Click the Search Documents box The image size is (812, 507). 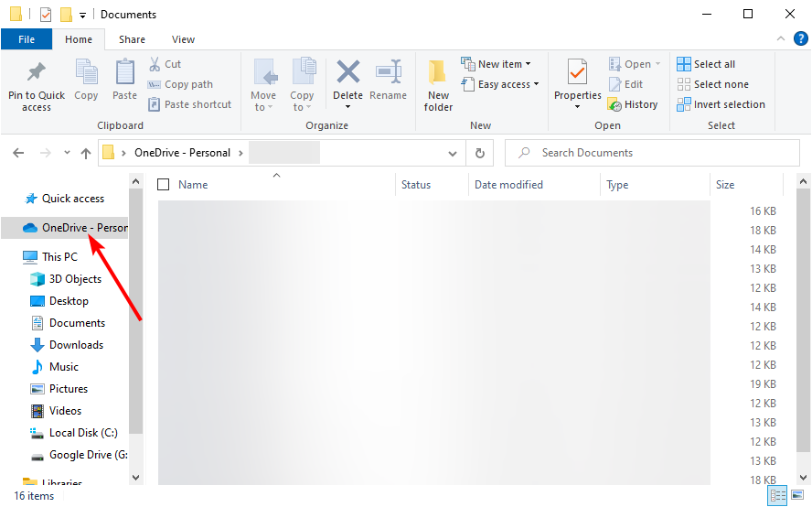pos(653,153)
